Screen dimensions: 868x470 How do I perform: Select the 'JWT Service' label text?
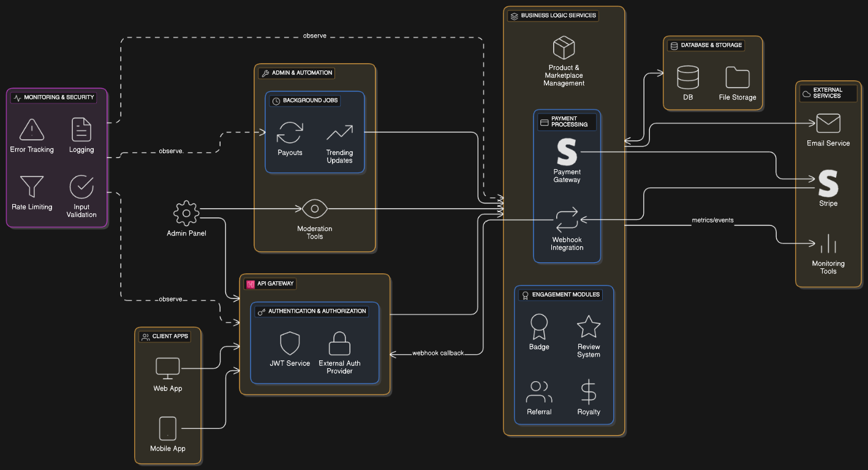[290, 363]
